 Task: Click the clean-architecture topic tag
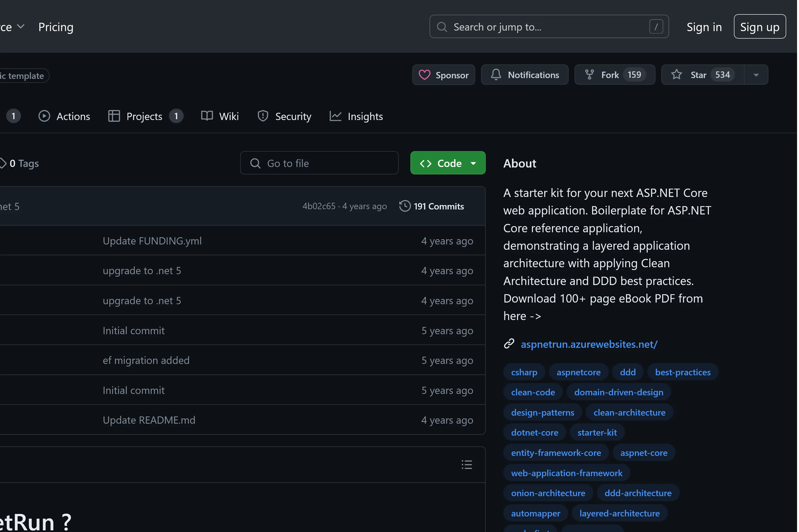point(629,413)
